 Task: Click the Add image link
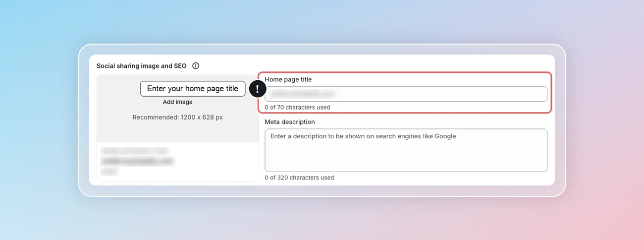click(x=178, y=102)
